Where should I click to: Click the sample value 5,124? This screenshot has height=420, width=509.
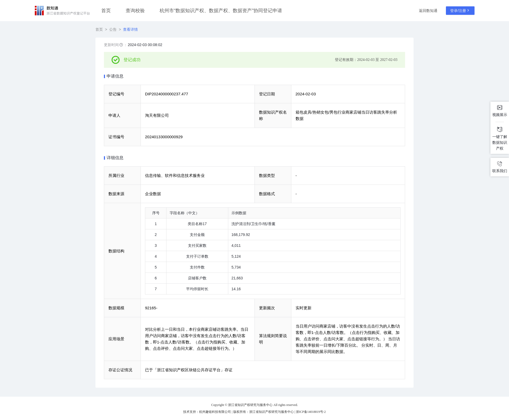(236, 257)
